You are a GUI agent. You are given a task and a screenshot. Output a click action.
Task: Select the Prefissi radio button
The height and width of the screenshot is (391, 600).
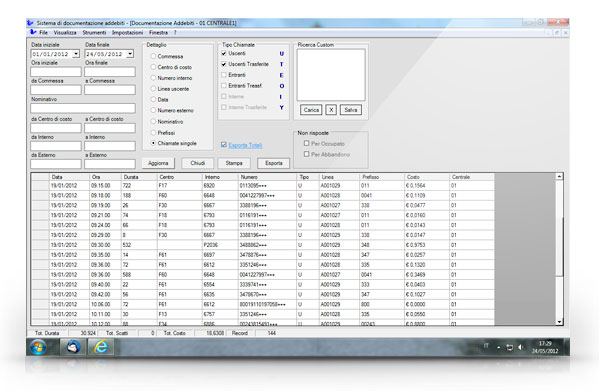[x=153, y=132]
